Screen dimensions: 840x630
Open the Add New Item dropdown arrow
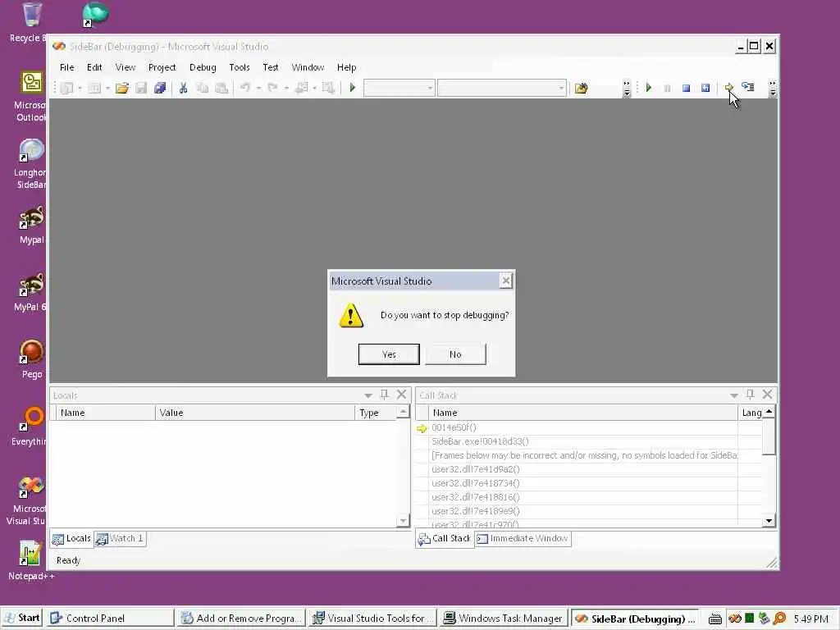(107, 88)
